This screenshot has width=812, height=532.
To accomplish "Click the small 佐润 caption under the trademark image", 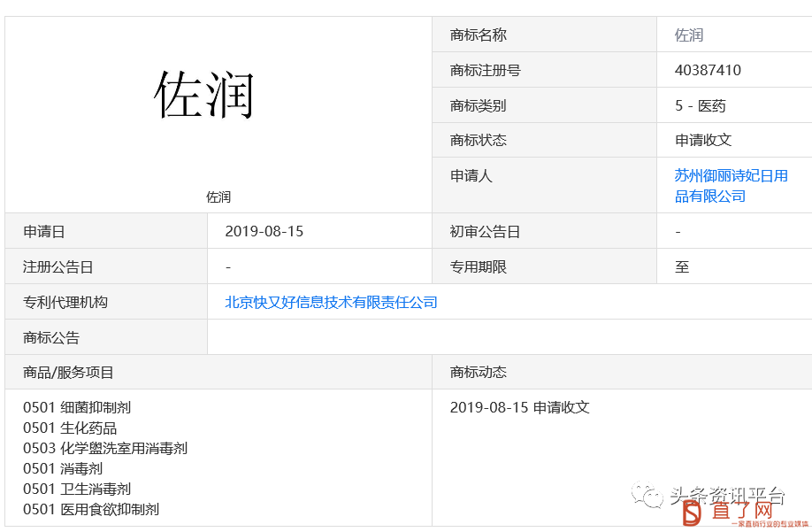I will (x=218, y=197).
